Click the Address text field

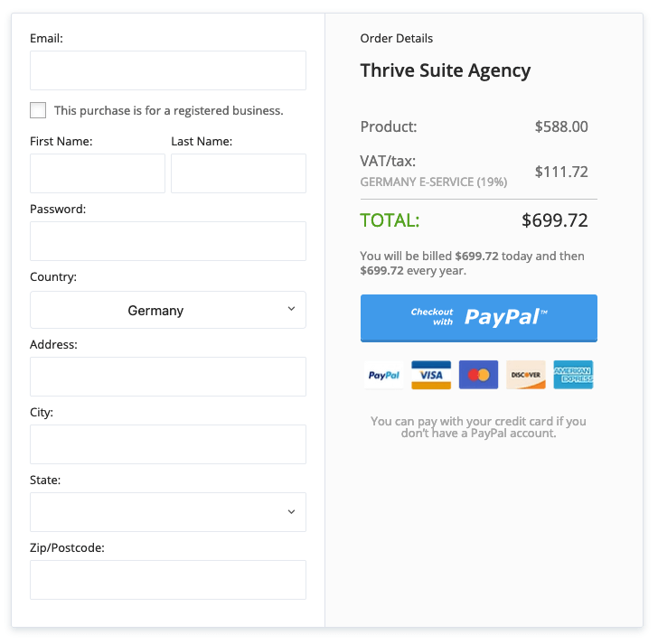[x=167, y=377]
